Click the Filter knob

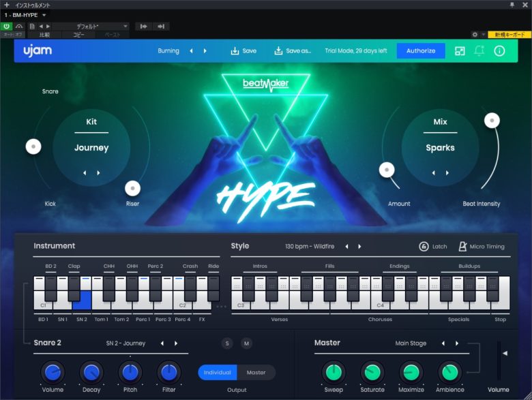[168, 372]
